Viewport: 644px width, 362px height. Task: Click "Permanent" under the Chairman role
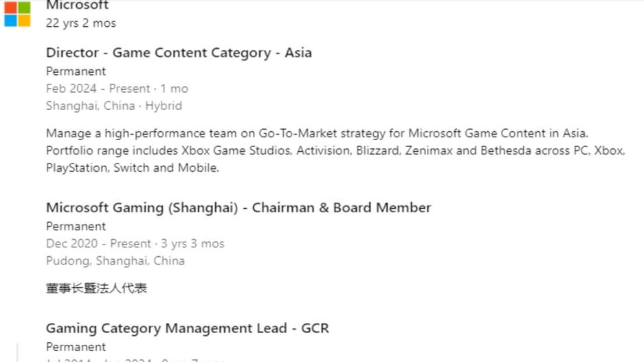coord(76,226)
